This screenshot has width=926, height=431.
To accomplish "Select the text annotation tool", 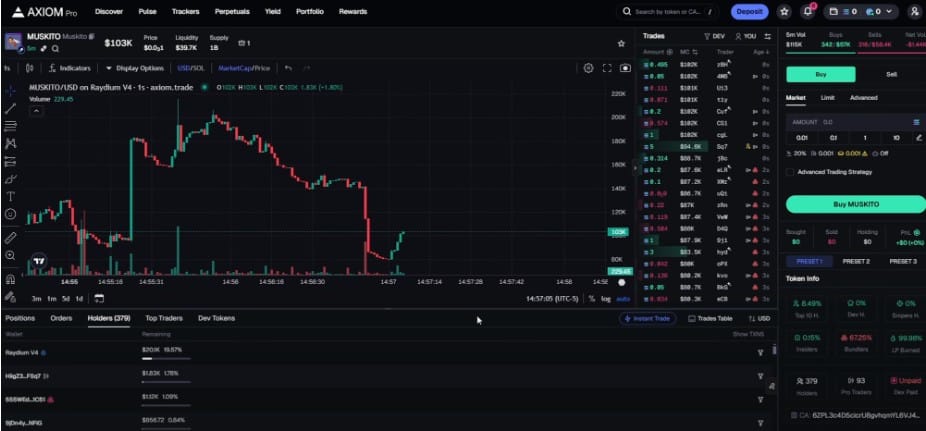I will pos(10,197).
